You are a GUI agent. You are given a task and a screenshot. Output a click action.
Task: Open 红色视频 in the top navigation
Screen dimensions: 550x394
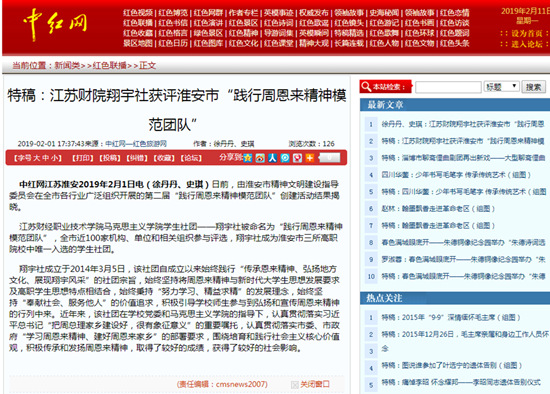[138, 13]
